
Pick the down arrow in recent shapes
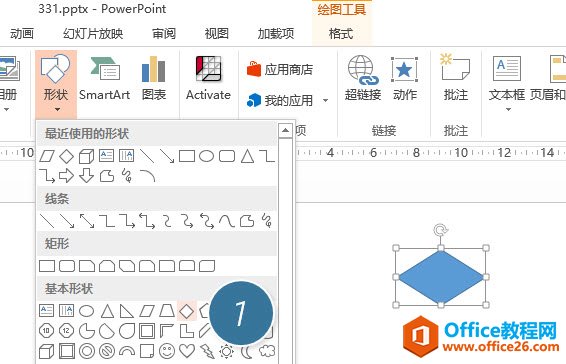click(x=86, y=176)
